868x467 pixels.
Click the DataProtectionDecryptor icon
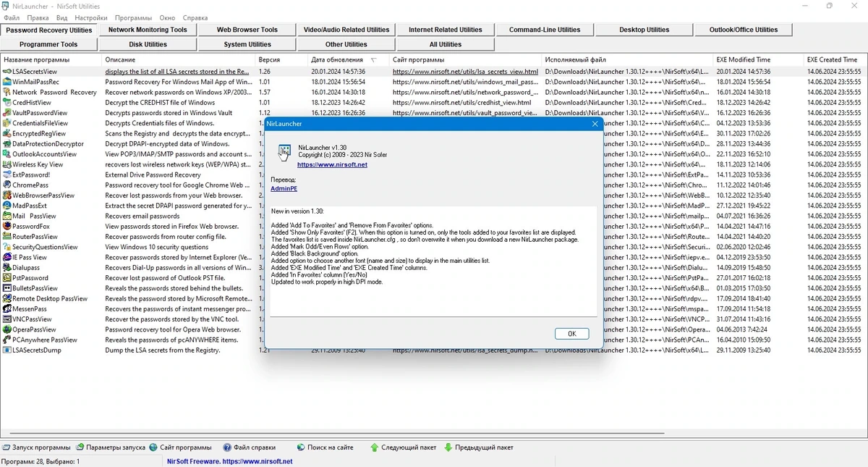(7, 144)
